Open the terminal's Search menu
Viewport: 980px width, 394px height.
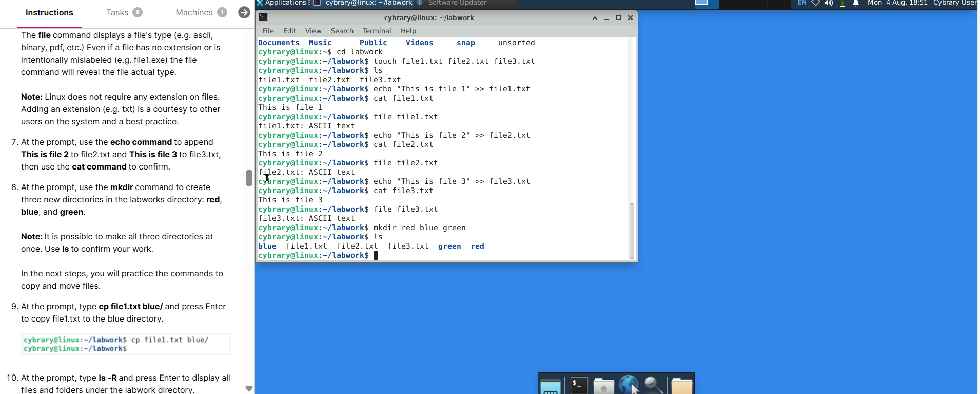point(342,31)
